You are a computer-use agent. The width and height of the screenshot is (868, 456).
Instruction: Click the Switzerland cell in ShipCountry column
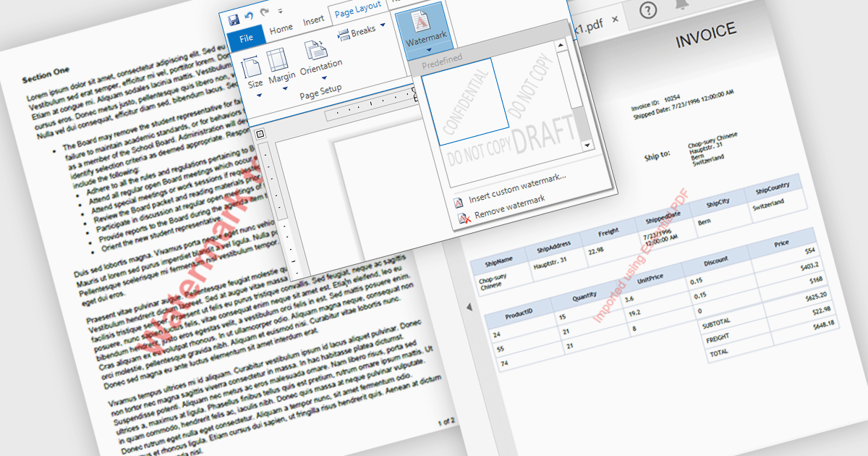[769, 206]
